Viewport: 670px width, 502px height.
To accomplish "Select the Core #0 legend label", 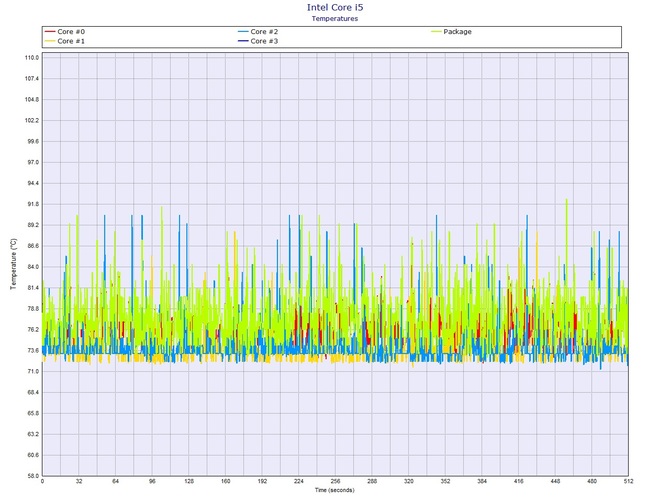I will pos(72,32).
